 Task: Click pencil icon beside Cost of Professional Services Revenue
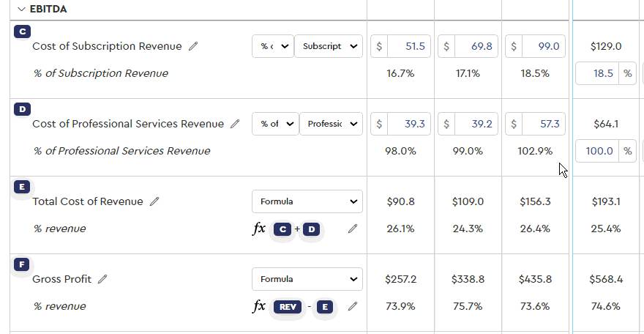tap(235, 124)
